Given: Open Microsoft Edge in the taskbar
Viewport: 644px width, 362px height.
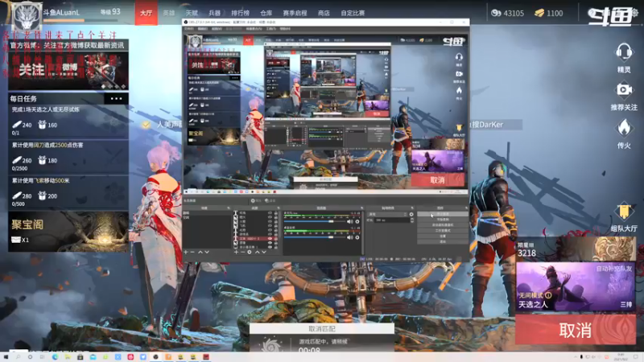Looking at the screenshot, I should [55, 357].
